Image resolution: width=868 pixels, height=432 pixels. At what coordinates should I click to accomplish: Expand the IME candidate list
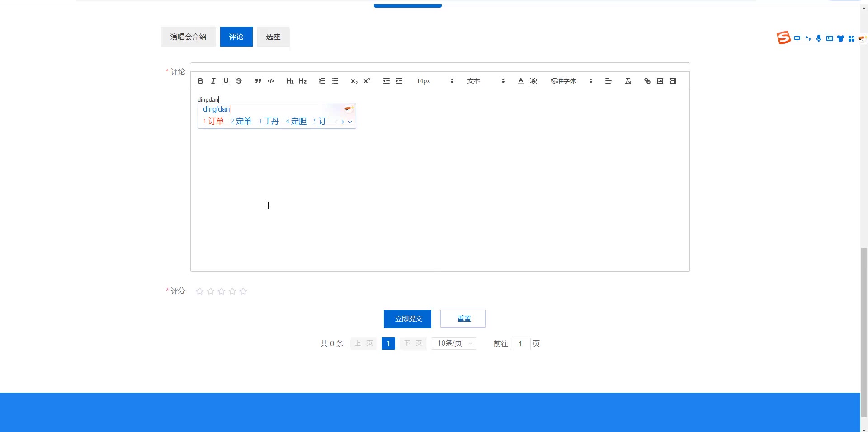[350, 122]
